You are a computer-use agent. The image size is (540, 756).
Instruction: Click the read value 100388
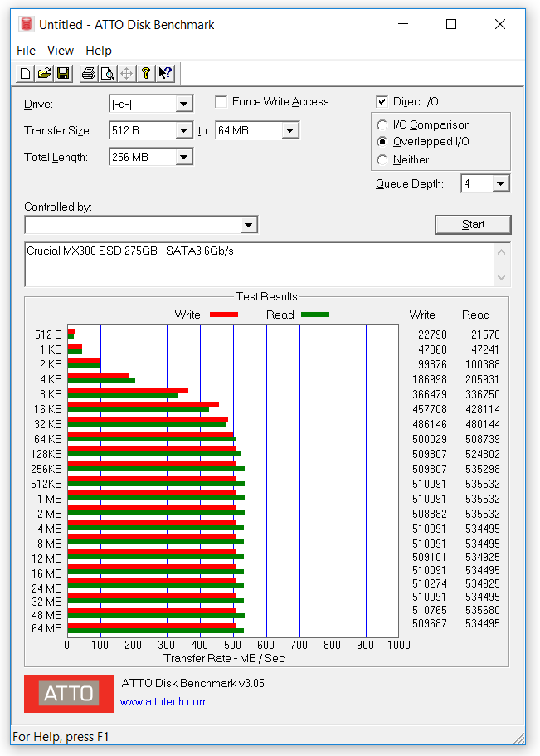[x=483, y=364]
